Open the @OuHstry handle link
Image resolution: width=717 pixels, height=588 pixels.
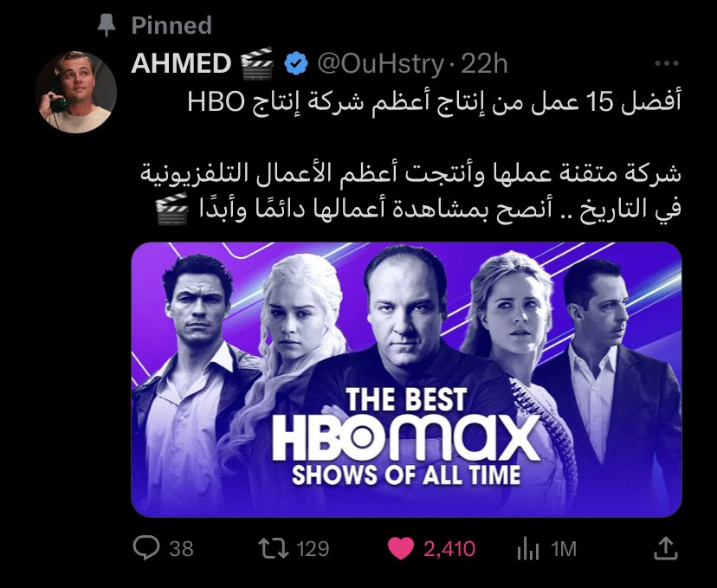(380, 64)
